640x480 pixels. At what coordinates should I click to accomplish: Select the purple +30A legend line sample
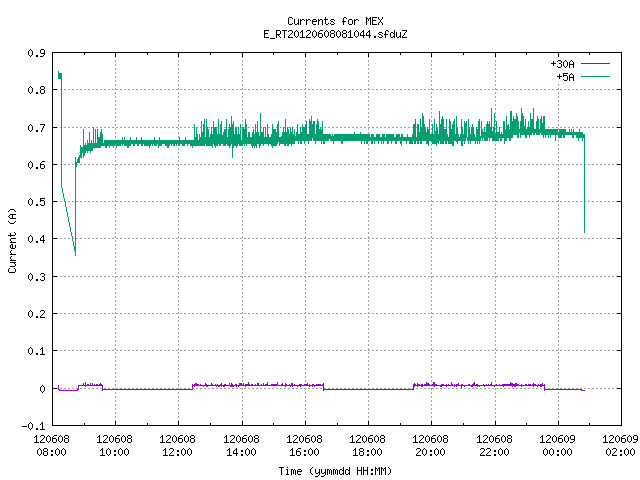point(595,64)
